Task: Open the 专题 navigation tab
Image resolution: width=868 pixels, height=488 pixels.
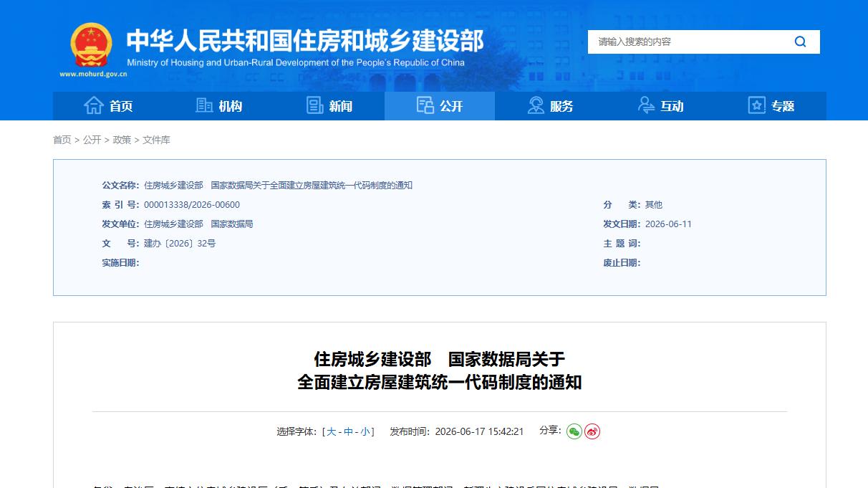Action: coord(771,106)
